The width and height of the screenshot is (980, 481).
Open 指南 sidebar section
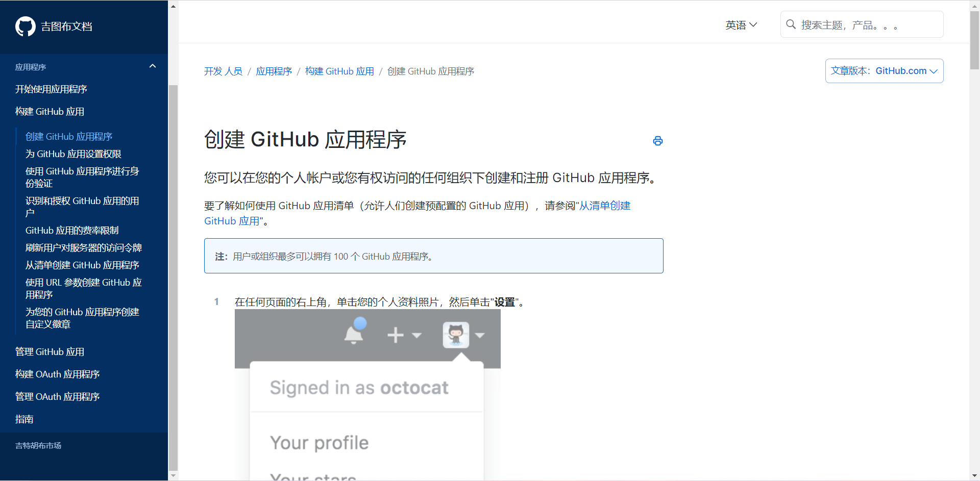(24, 419)
